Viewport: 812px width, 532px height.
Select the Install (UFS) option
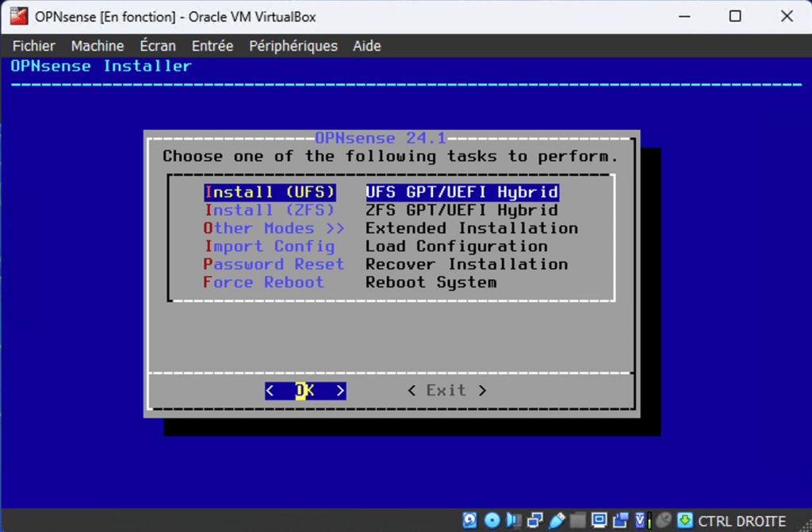[270, 192]
